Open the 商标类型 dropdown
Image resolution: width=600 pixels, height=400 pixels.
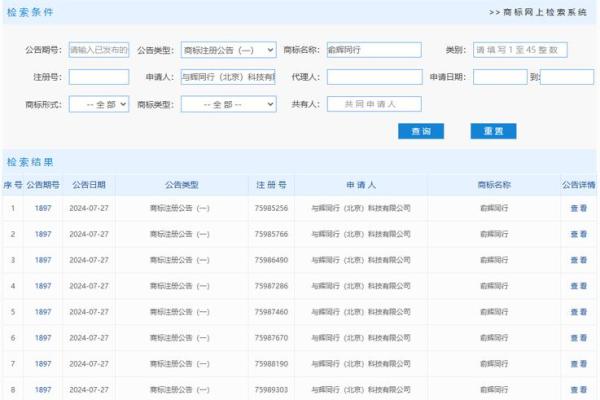228,104
